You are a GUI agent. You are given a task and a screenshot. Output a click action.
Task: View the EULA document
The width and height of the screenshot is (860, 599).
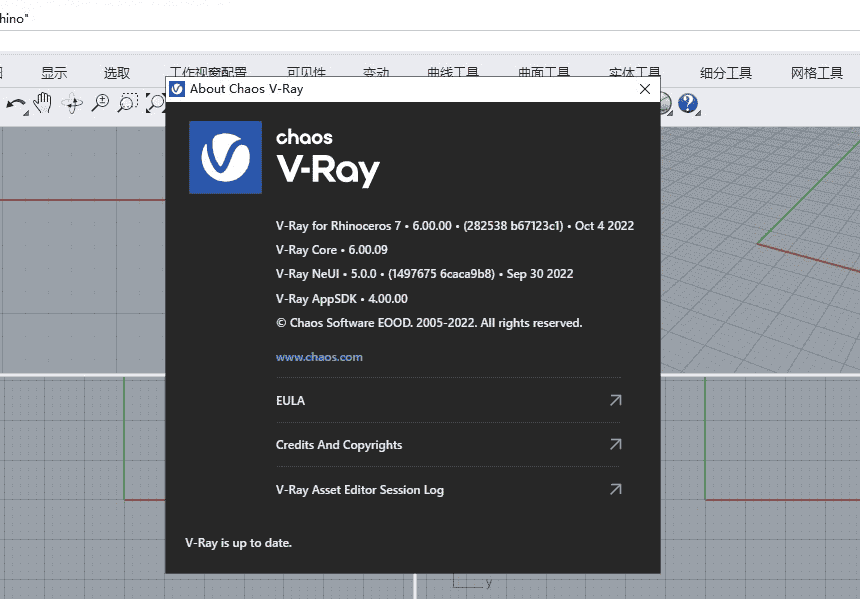(x=290, y=400)
